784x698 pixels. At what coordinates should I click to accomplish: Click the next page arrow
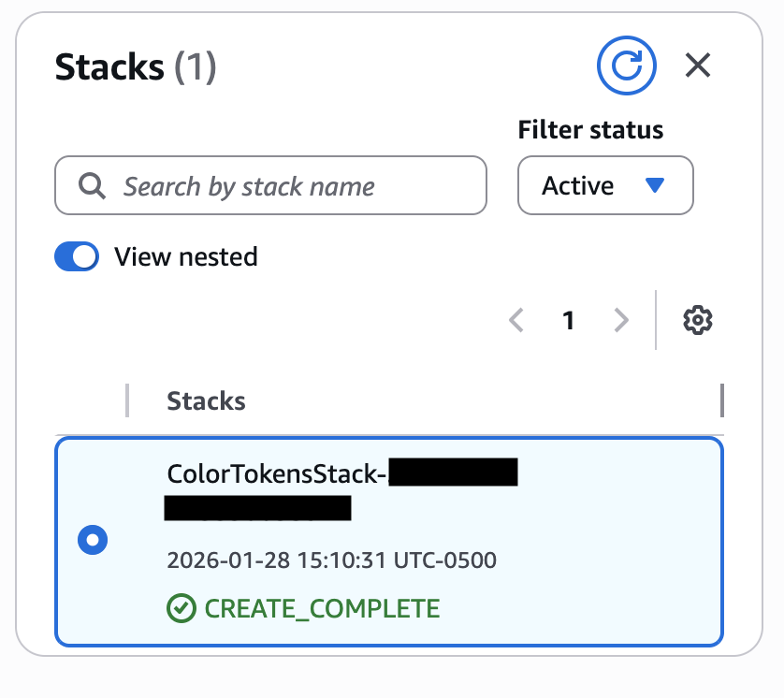622,320
